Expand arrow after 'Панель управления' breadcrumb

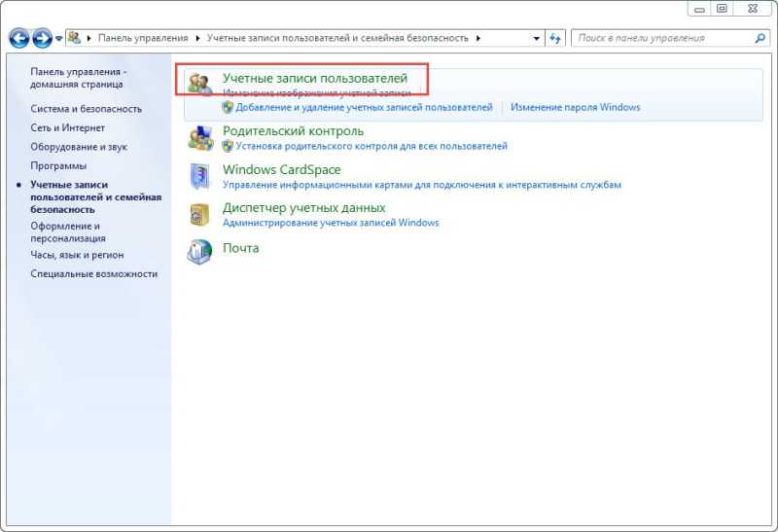coord(197,38)
